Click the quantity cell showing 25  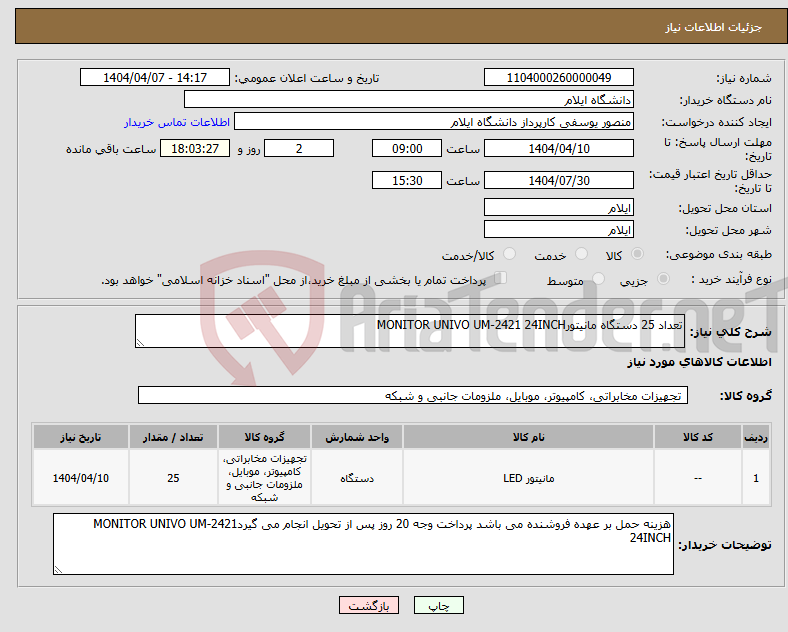(173, 478)
